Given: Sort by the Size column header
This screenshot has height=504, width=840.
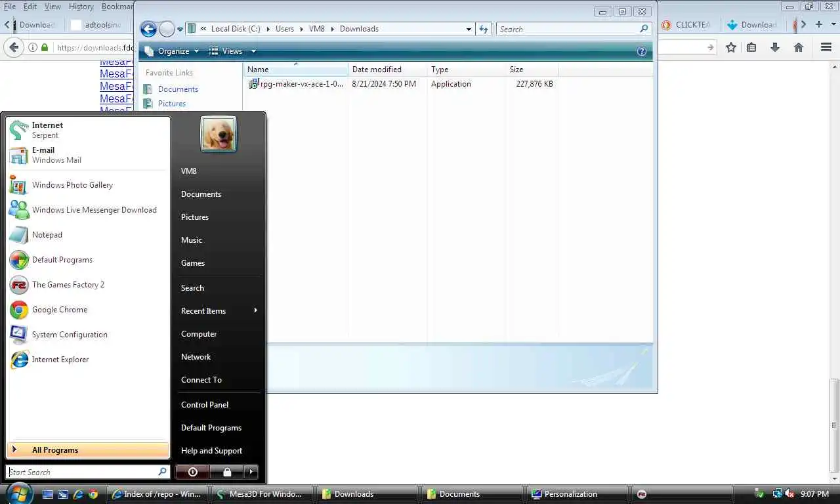Looking at the screenshot, I should point(532,70).
